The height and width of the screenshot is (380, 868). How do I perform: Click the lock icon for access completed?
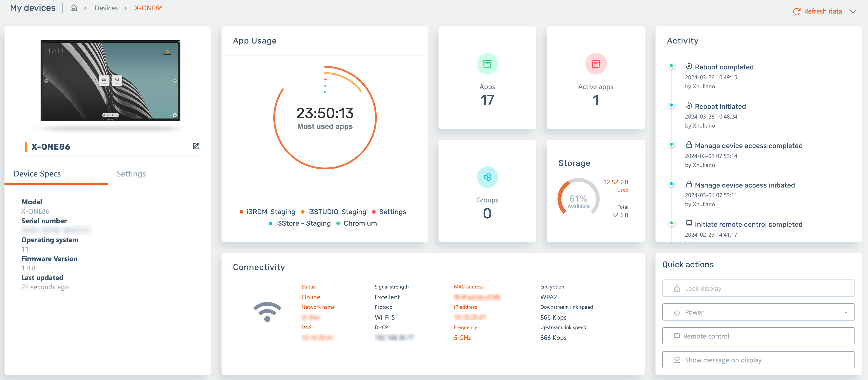pos(689,145)
